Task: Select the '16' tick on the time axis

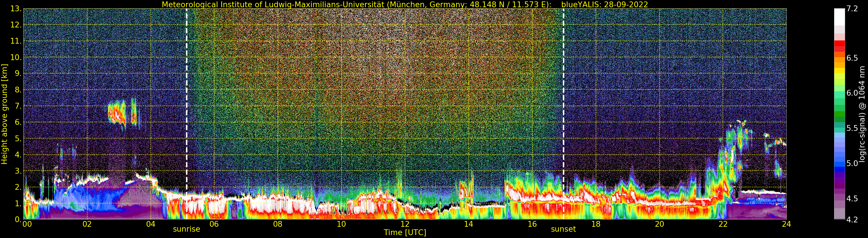Action: (532, 224)
